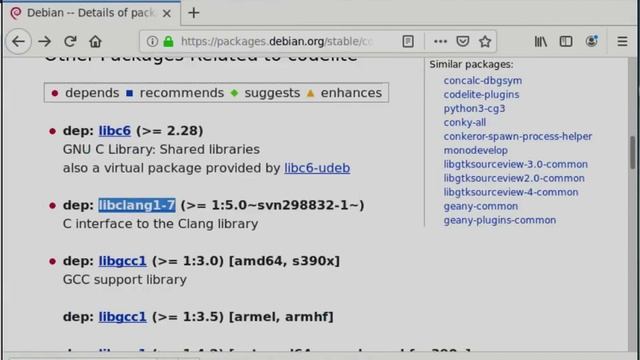Click the vertical page scrollbar thumb

click(633, 152)
